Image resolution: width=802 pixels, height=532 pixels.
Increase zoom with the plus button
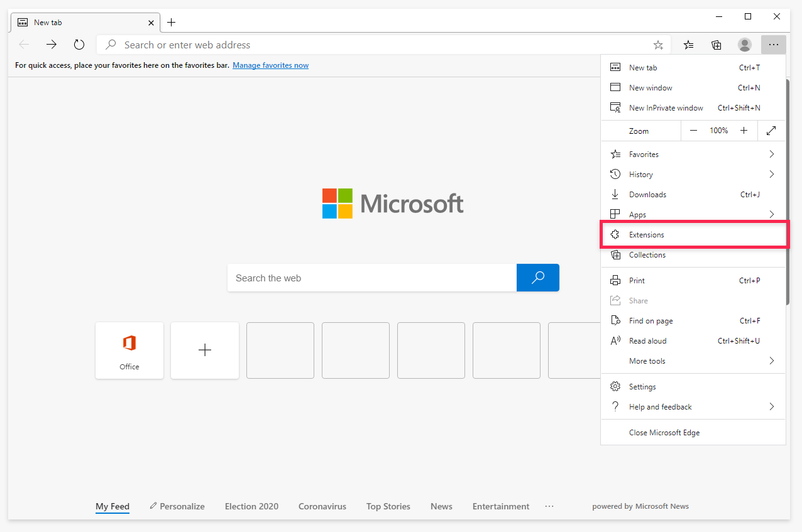click(744, 131)
